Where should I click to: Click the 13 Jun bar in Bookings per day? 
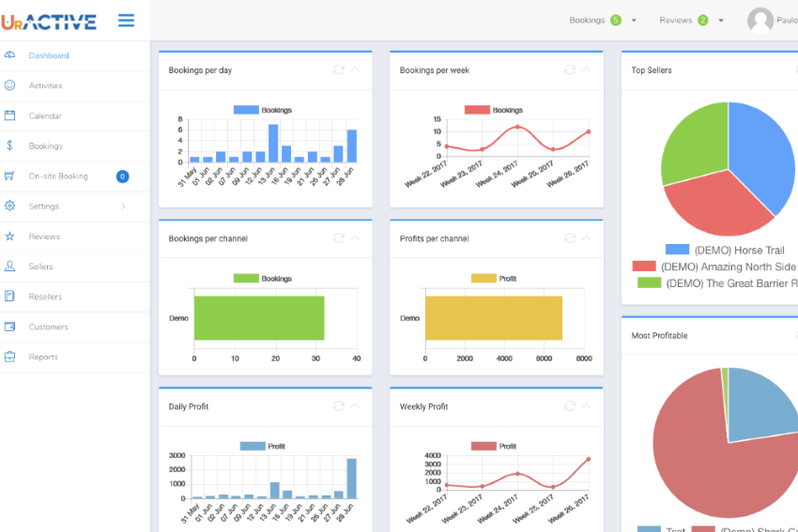pos(273,144)
